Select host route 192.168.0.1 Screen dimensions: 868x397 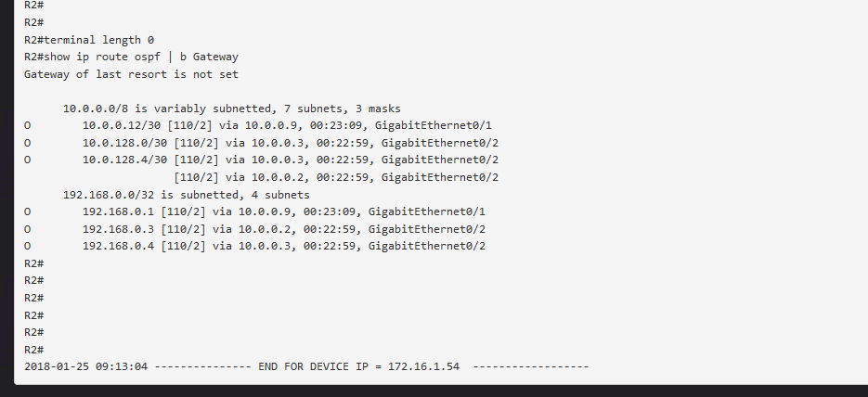119,211
